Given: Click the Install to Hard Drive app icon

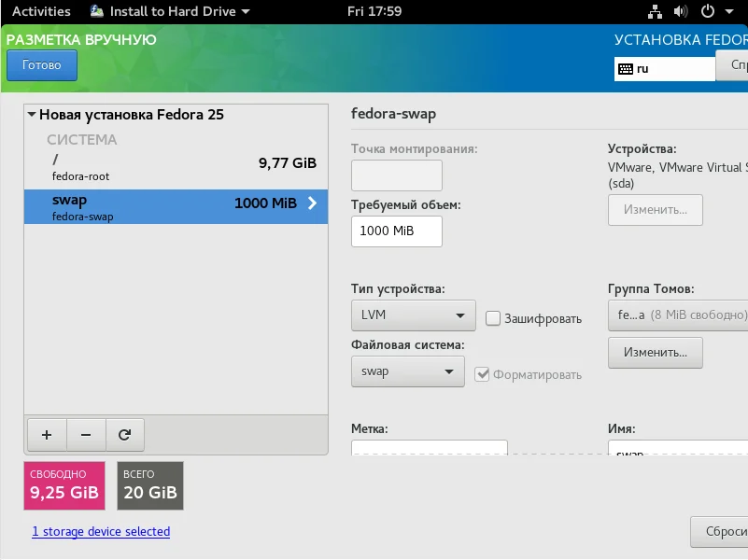Looking at the screenshot, I should (97, 11).
